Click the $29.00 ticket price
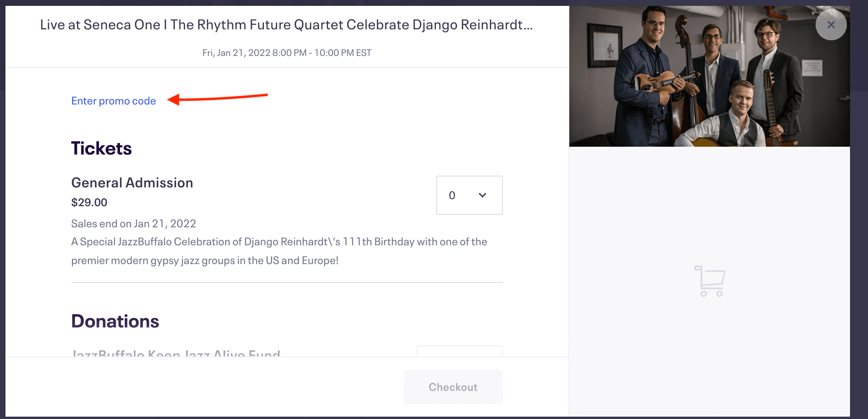 coord(89,202)
